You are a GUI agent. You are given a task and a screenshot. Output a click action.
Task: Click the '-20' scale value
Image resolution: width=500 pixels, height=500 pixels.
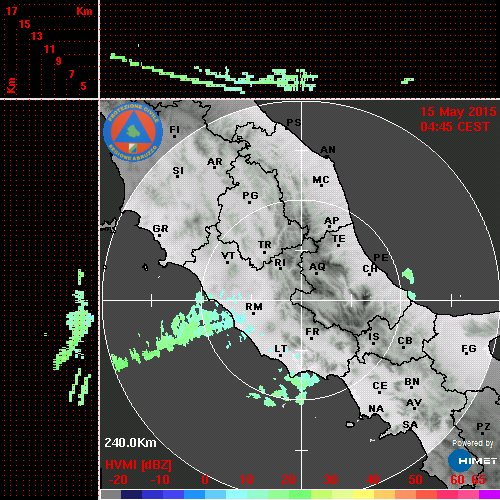pos(118,480)
